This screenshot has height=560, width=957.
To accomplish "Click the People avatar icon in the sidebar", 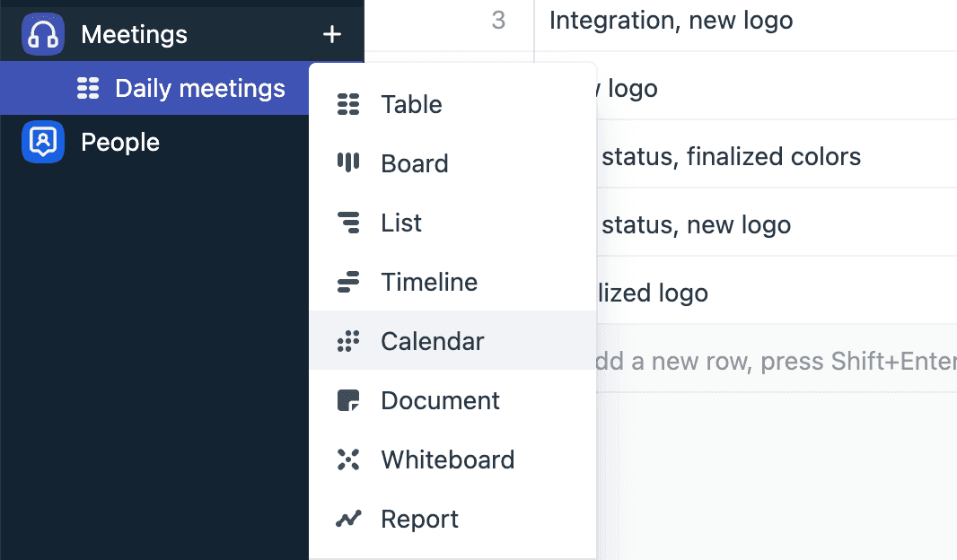I will 43,141.
